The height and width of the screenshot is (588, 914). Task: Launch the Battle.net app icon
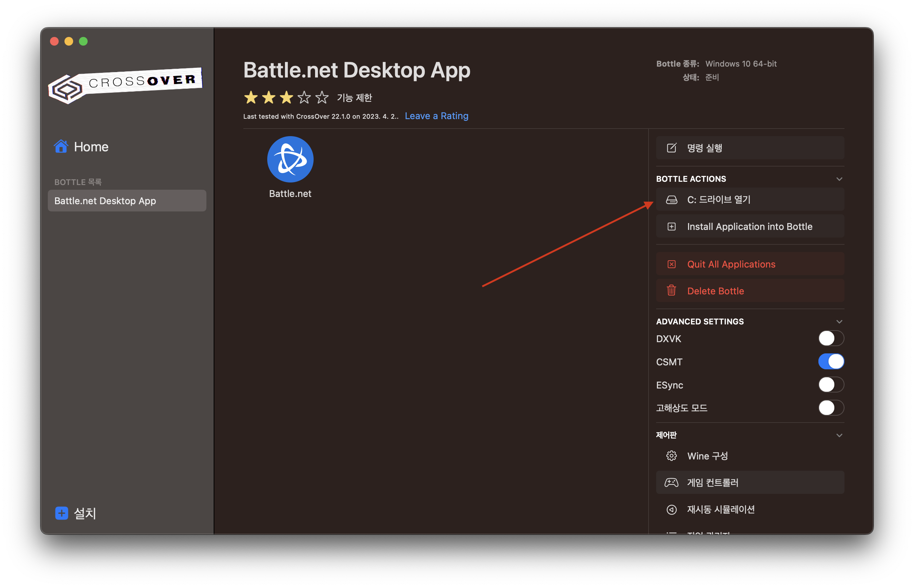290,159
